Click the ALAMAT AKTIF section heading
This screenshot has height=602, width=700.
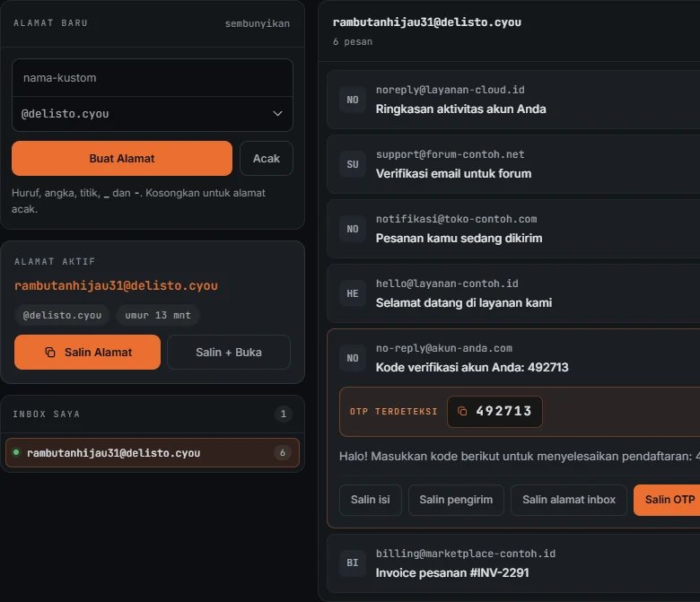click(x=55, y=261)
